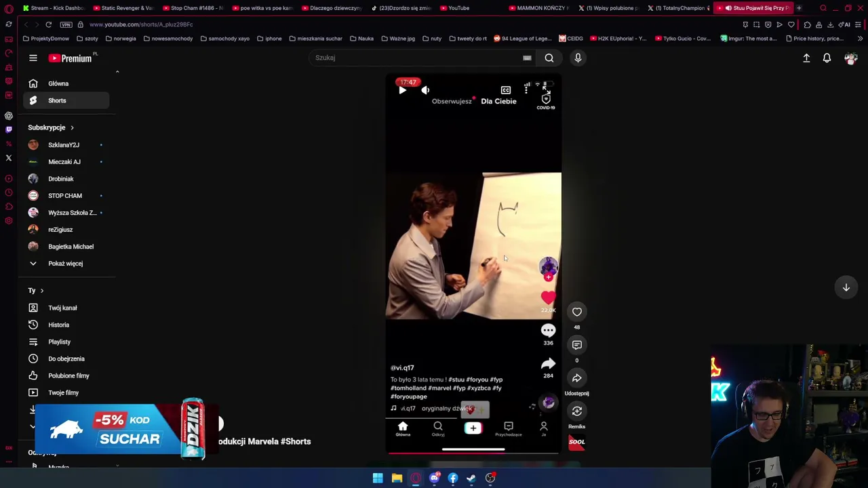This screenshot has height=488, width=868.
Task: Open YouTube notifications bell
Action: [x=827, y=58]
